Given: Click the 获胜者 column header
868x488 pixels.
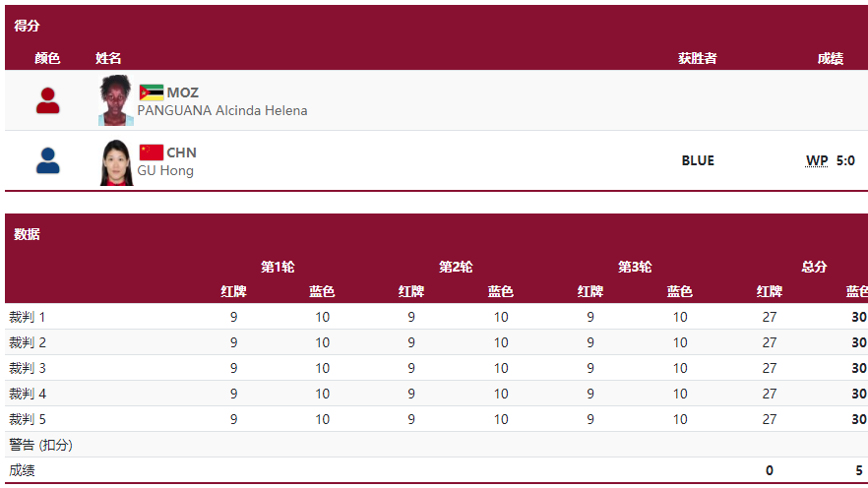Looking at the screenshot, I should [698, 58].
